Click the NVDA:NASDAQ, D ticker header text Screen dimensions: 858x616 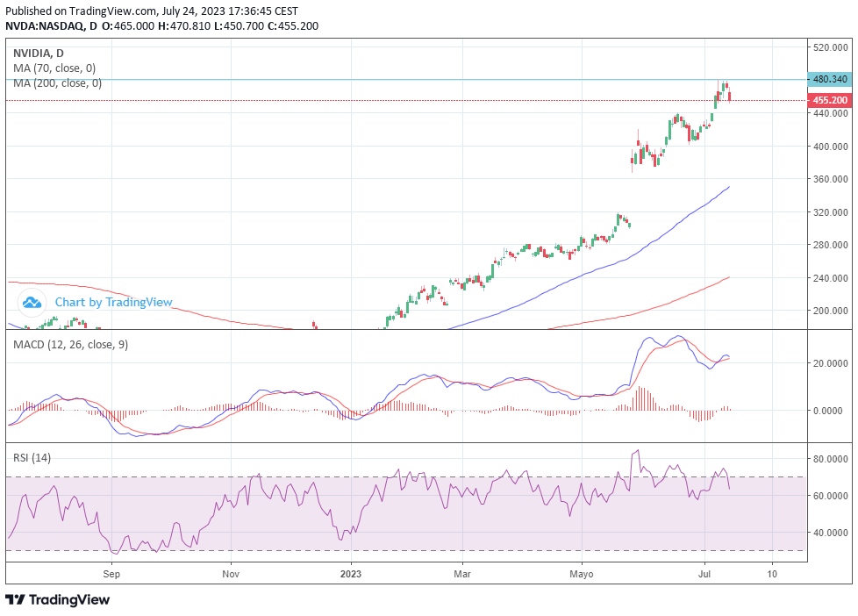52,25
